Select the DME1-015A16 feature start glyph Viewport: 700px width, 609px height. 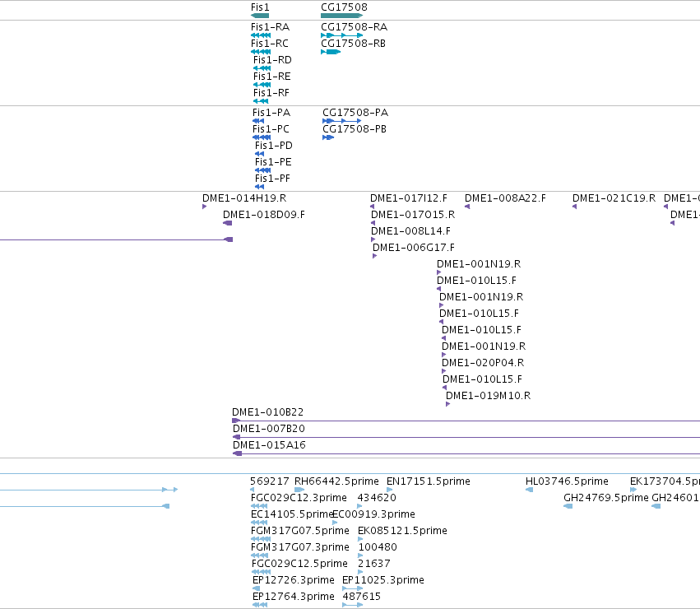(x=238, y=454)
